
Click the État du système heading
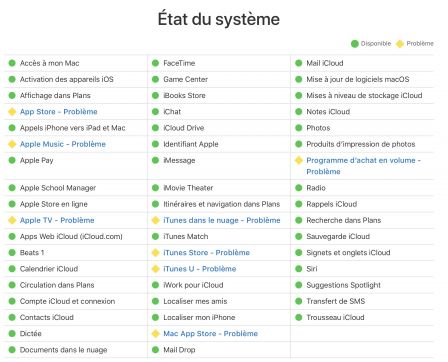[219, 19]
